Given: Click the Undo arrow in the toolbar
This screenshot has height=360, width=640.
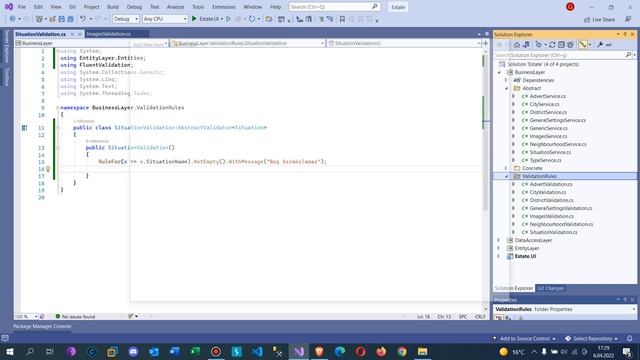Looking at the screenshot, I should [83, 19].
